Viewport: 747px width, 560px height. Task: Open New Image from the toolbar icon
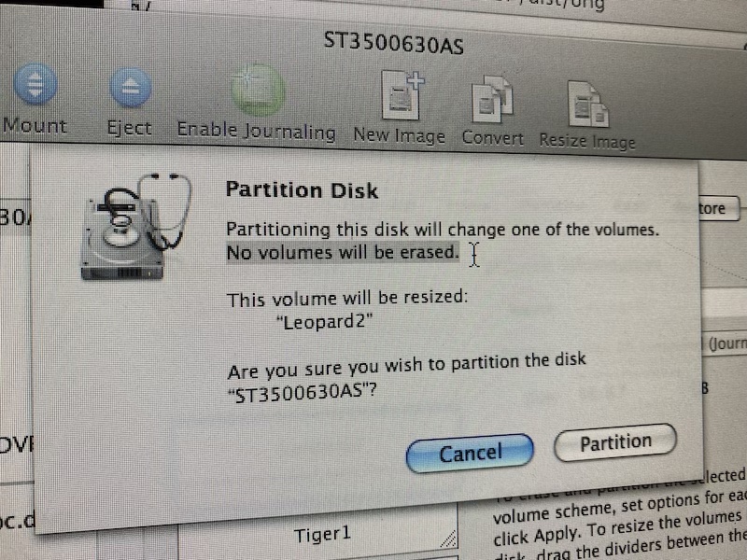(402, 95)
